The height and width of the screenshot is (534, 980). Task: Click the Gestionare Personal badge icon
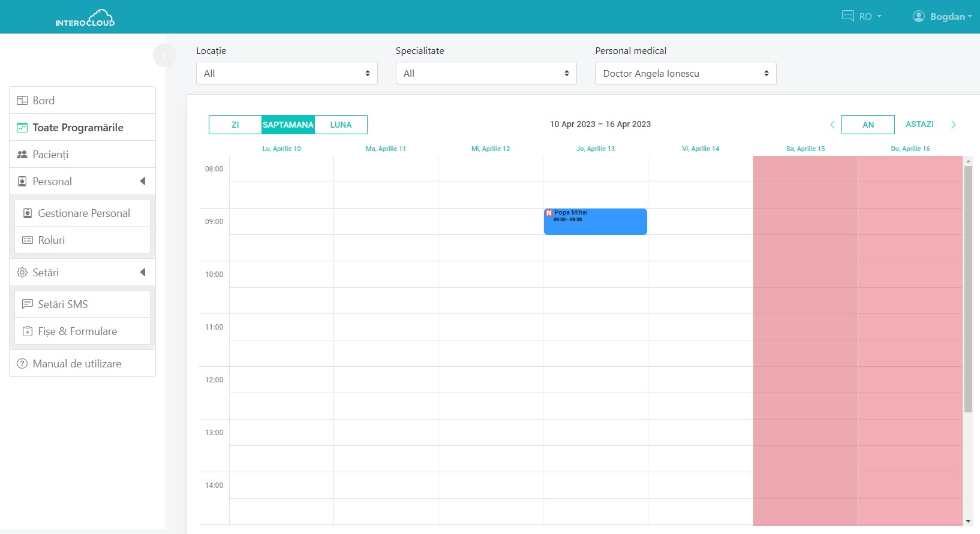coord(28,213)
